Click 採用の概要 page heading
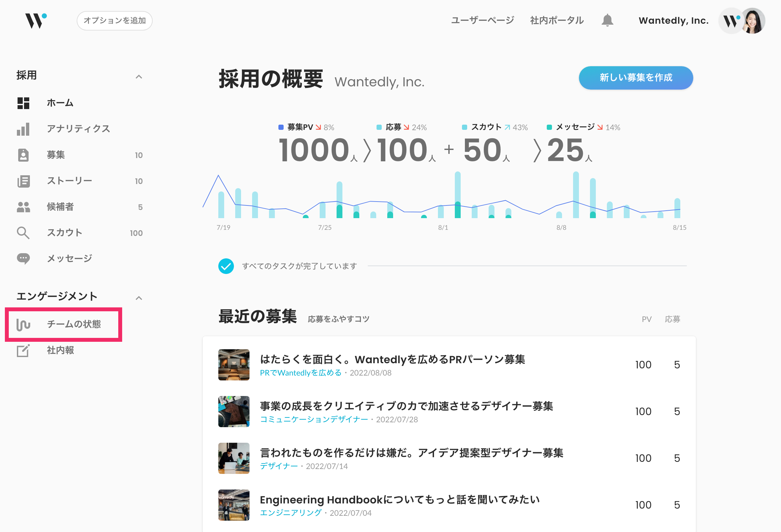781x532 pixels. (271, 79)
